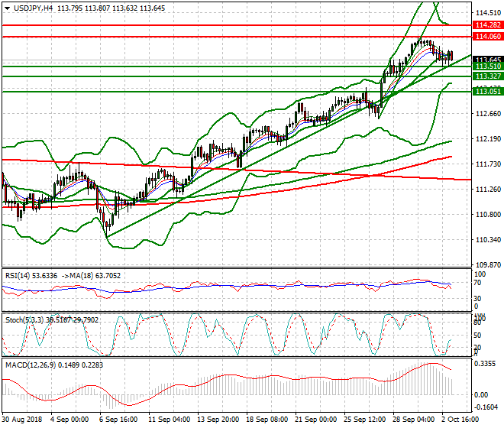The height and width of the screenshot is (428, 504).
Task: Click the 110.800 price scale value
Action: coord(488,214)
